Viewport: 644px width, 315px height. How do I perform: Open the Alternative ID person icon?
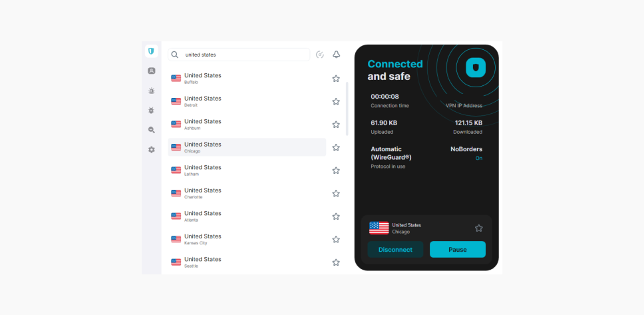pyautogui.click(x=152, y=71)
